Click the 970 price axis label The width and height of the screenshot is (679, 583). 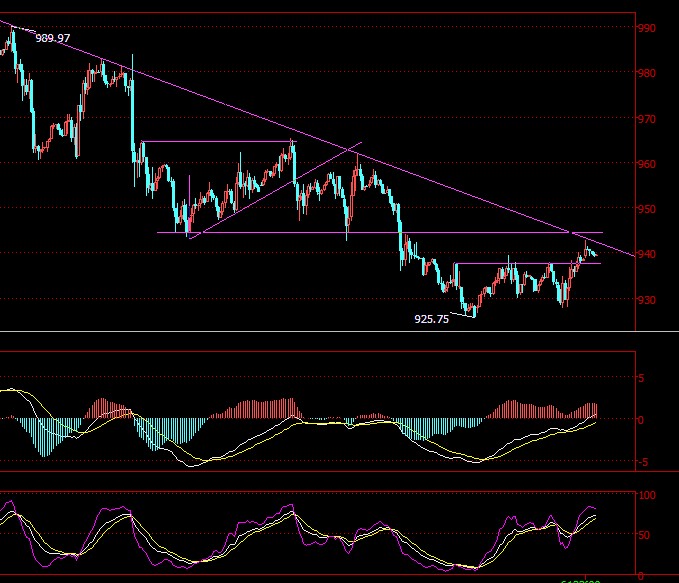pyautogui.click(x=649, y=119)
